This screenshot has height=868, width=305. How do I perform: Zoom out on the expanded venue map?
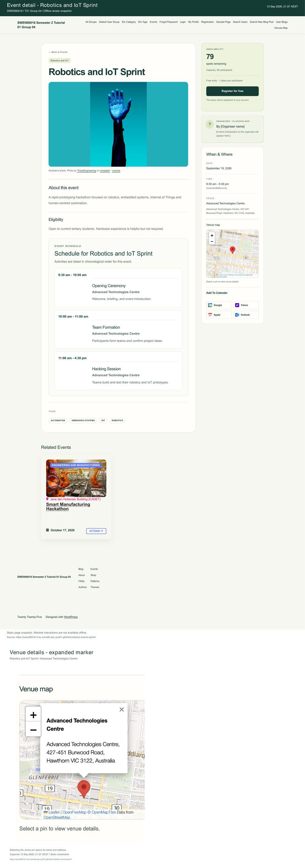click(33, 730)
